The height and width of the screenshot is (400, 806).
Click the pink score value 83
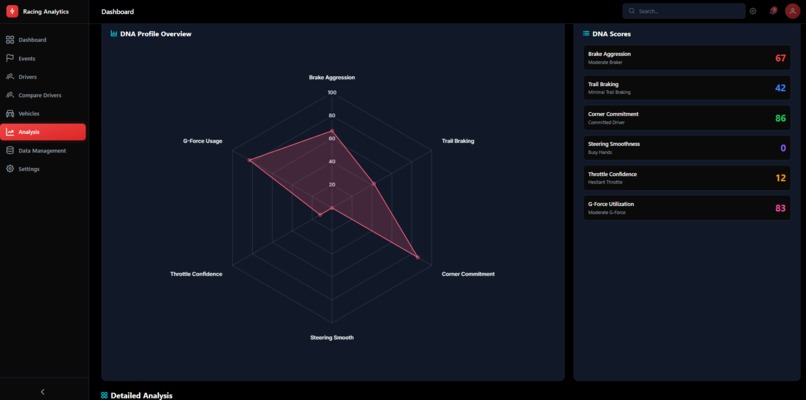[x=780, y=208]
